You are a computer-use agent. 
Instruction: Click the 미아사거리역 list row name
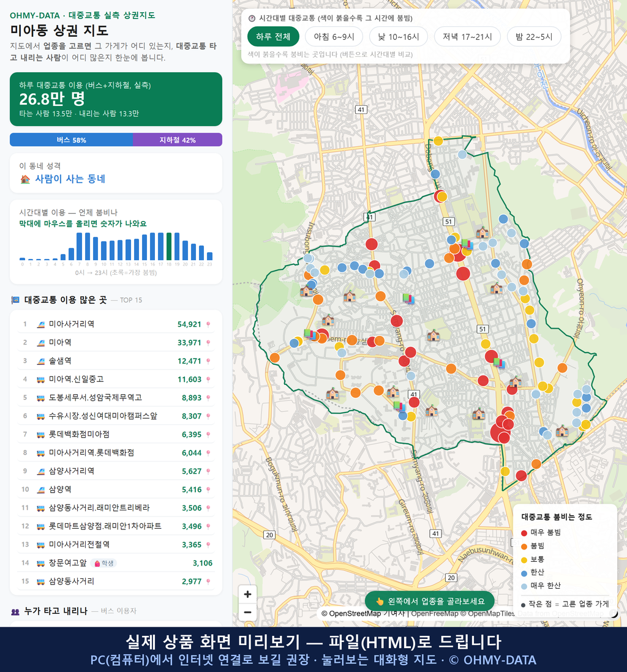click(x=72, y=324)
